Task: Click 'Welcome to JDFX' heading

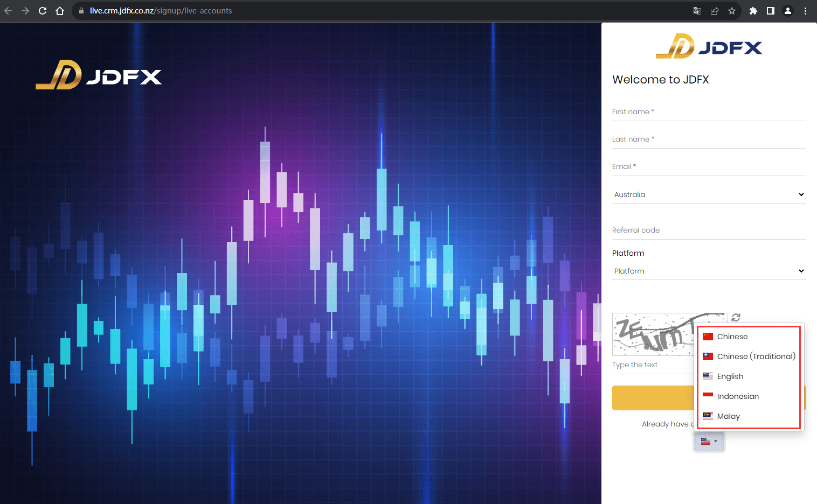Action: click(x=661, y=80)
